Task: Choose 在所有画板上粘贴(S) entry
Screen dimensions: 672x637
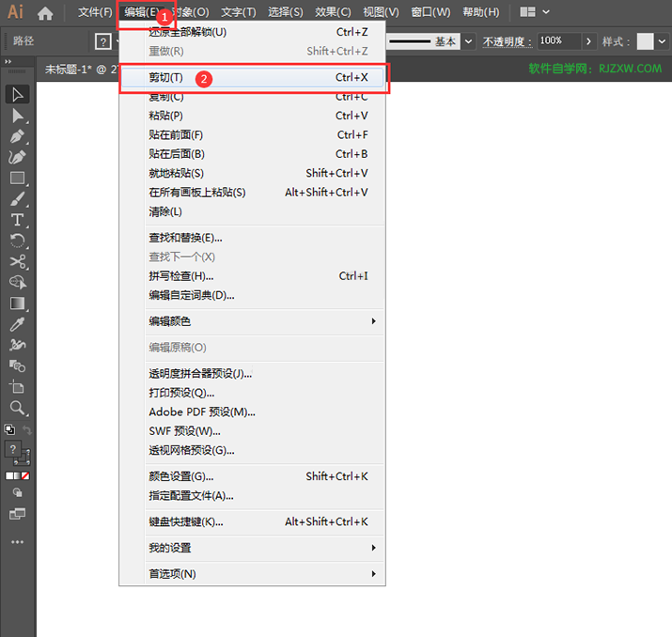Action: pyautogui.click(x=253, y=193)
